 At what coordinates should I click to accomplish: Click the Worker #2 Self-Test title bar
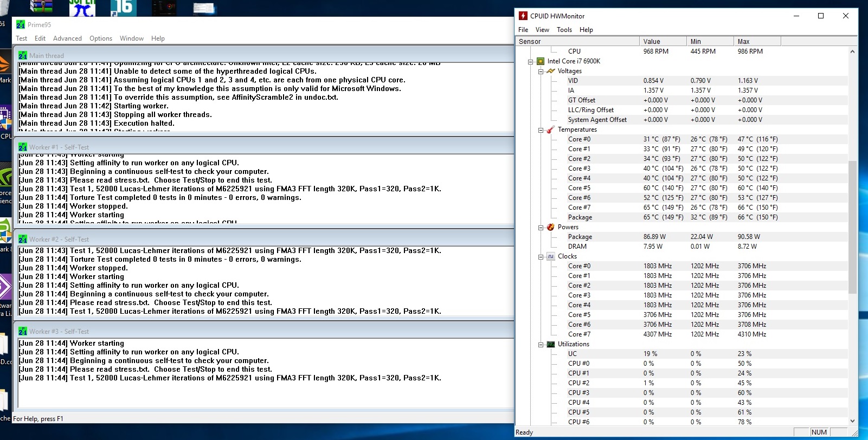pyautogui.click(x=263, y=239)
